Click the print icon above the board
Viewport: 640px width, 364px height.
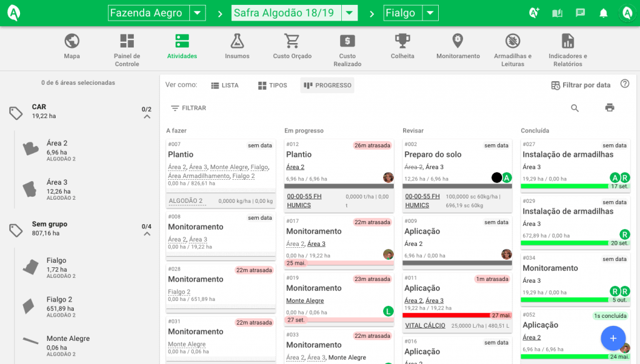pyautogui.click(x=609, y=107)
